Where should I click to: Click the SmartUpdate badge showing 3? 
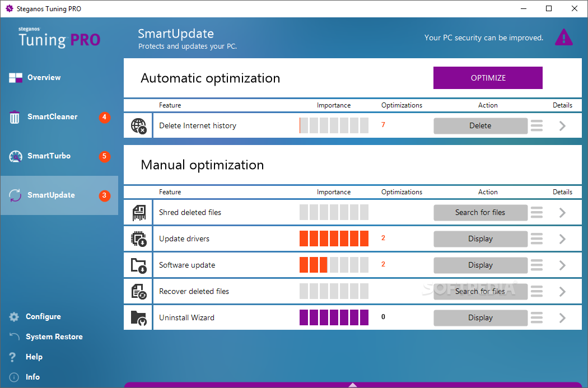pyautogui.click(x=105, y=195)
